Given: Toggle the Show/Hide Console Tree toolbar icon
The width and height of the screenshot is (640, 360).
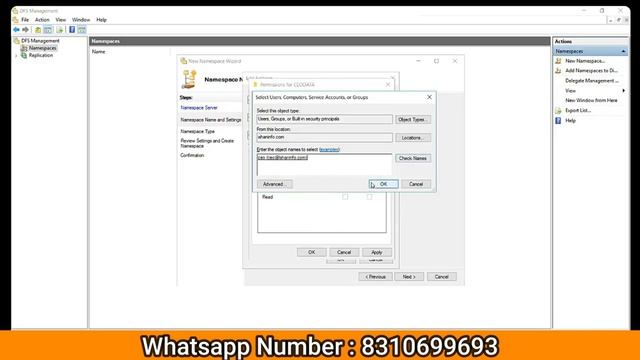Looking at the screenshot, I should point(48,30).
